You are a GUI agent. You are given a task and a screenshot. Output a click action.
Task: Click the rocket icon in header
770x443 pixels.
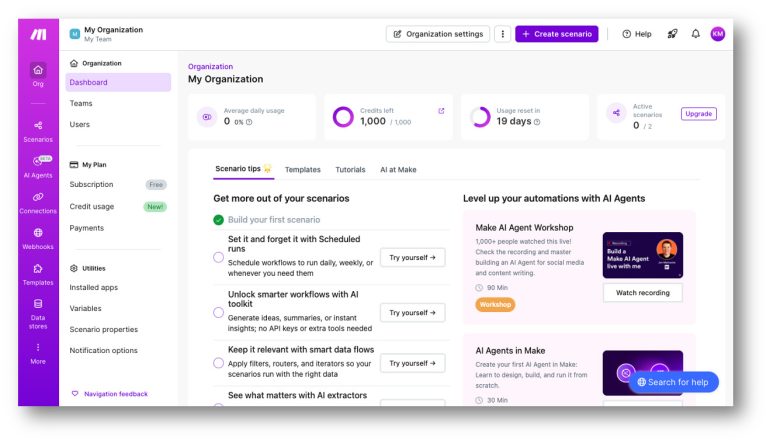[672, 34]
